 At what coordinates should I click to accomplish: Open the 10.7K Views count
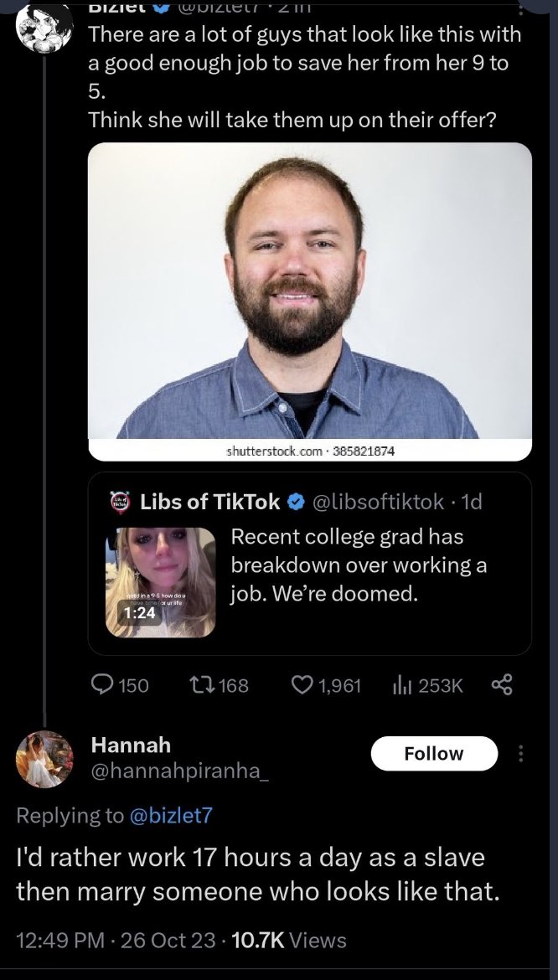[289, 940]
